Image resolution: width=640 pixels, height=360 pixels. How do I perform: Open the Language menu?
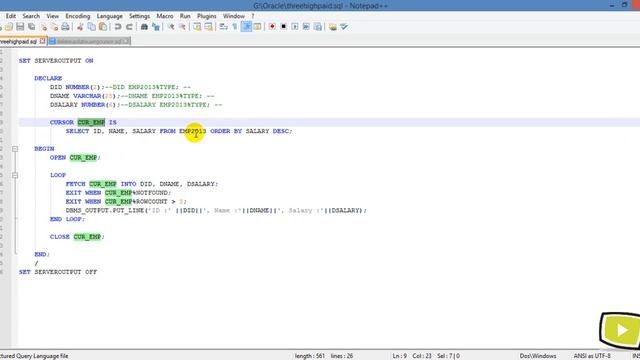click(x=109, y=16)
